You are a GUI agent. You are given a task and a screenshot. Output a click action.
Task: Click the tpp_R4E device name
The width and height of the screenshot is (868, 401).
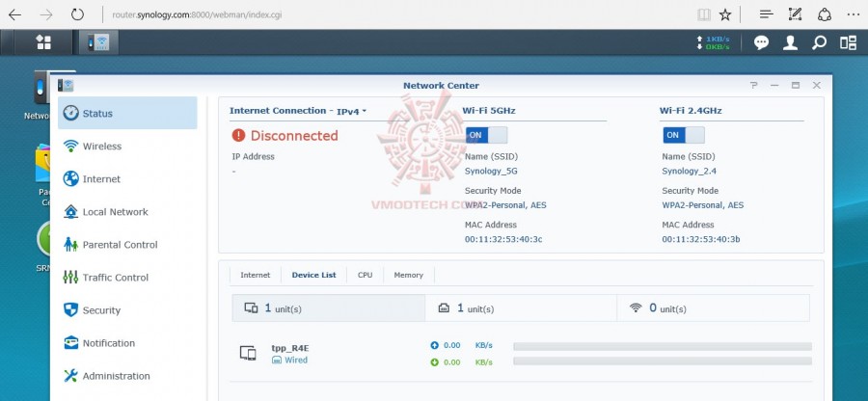click(290, 348)
